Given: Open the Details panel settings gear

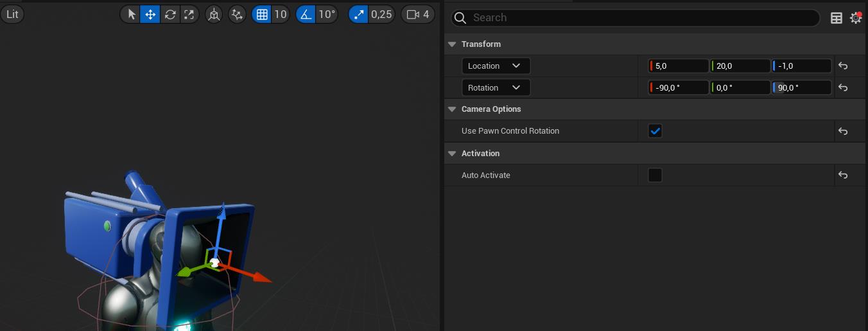Looking at the screenshot, I should 855,18.
